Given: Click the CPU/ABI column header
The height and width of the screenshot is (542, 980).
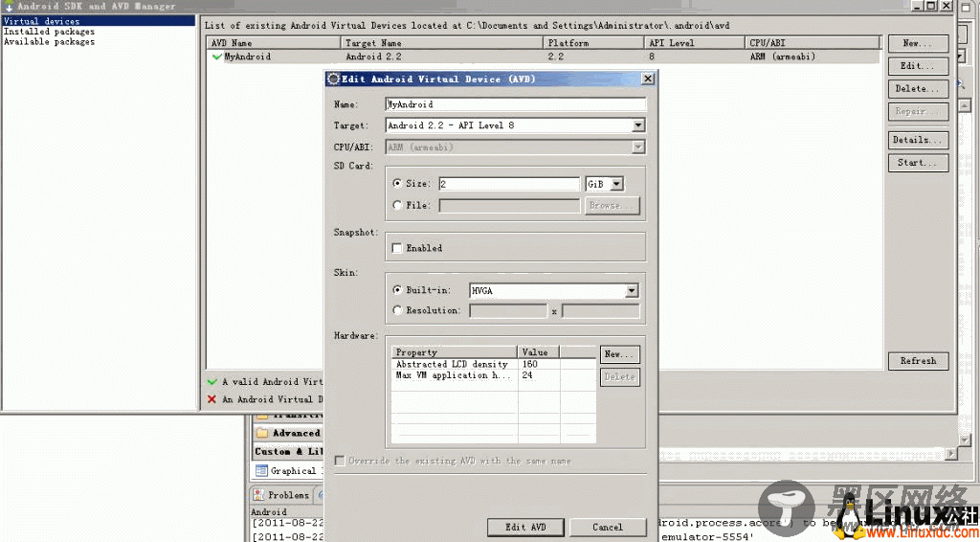Looking at the screenshot, I should [x=813, y=43].
